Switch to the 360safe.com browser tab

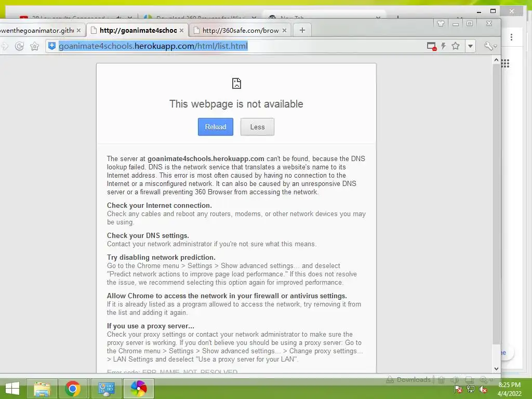(240, 30)
